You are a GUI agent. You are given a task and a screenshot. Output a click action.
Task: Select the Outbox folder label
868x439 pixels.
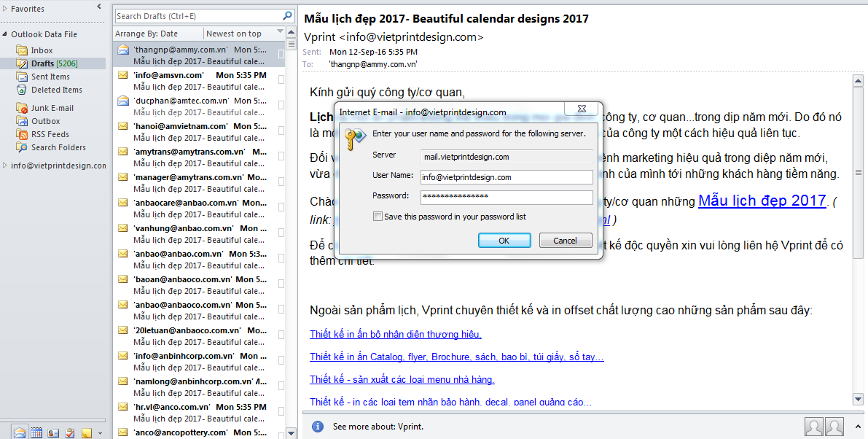pos(45,121)
